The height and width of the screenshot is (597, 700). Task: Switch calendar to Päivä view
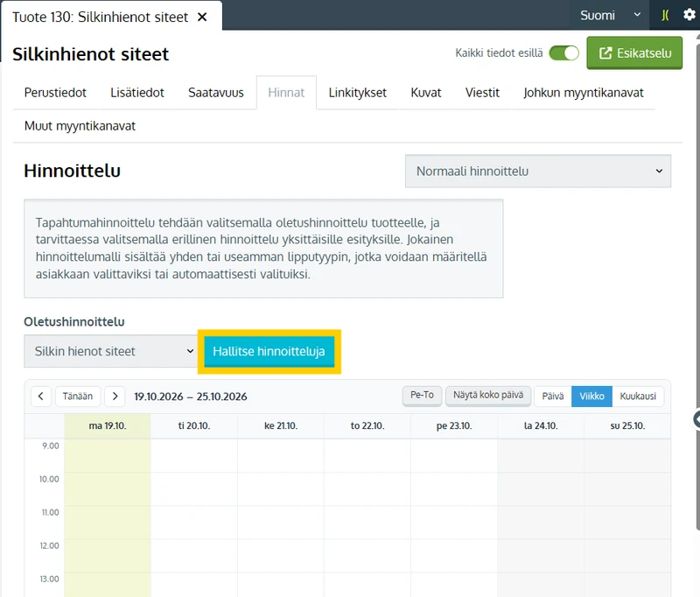553,396
